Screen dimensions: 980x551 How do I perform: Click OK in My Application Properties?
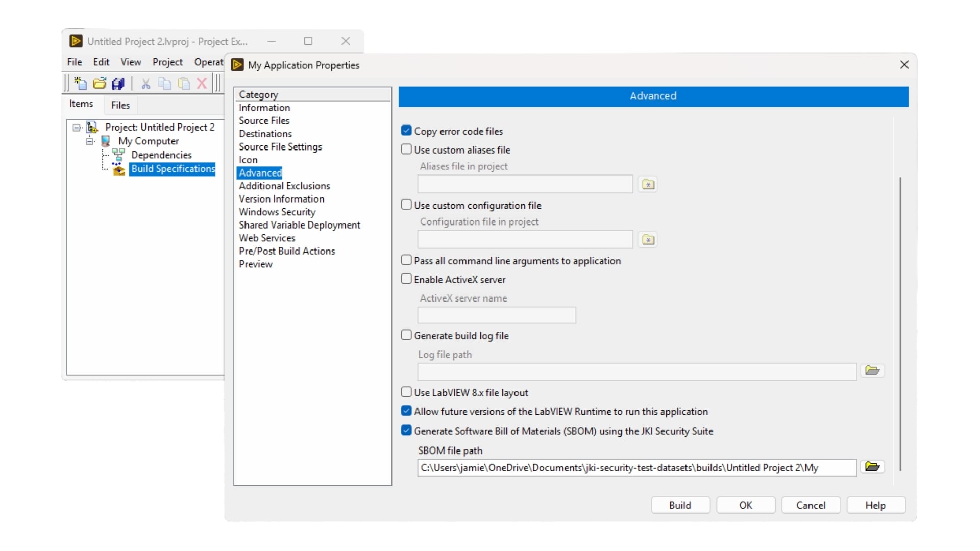coord(746,505)
